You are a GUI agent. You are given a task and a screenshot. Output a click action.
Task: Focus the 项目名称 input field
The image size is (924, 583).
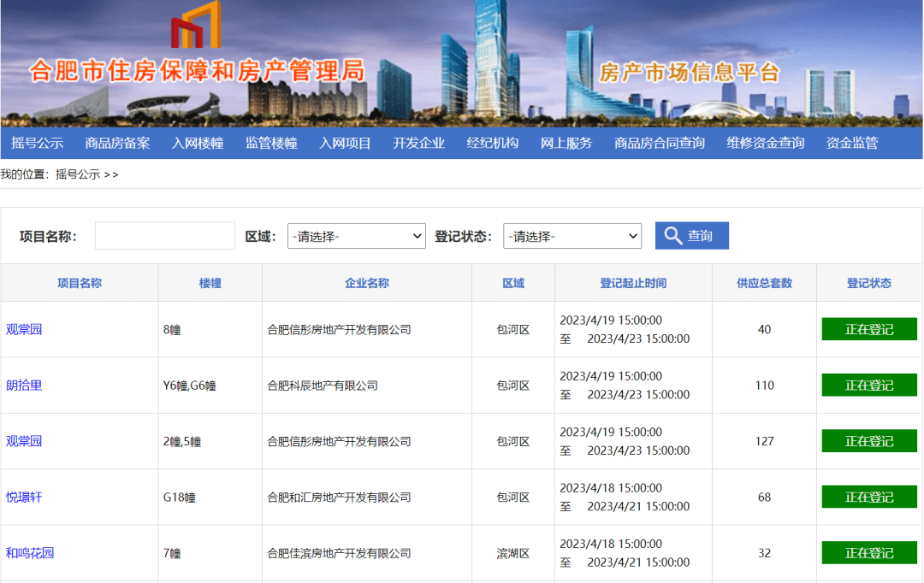pyautogui.click(x=165, y=236)
